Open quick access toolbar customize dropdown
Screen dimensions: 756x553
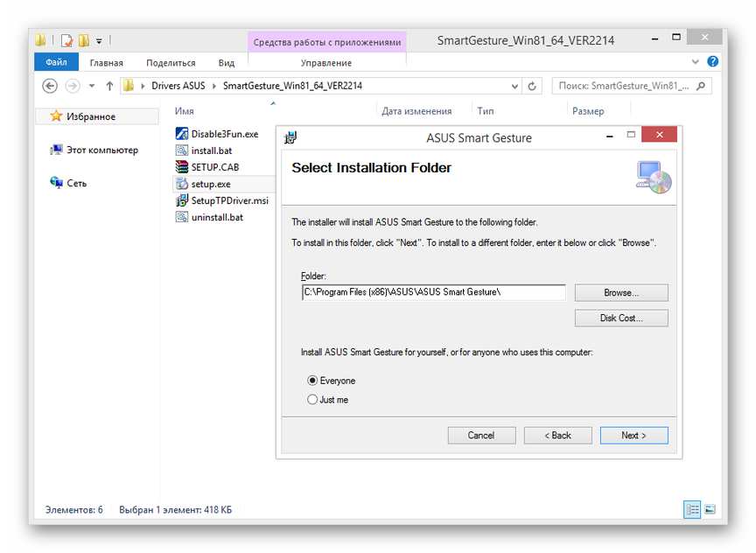point(99,40)
